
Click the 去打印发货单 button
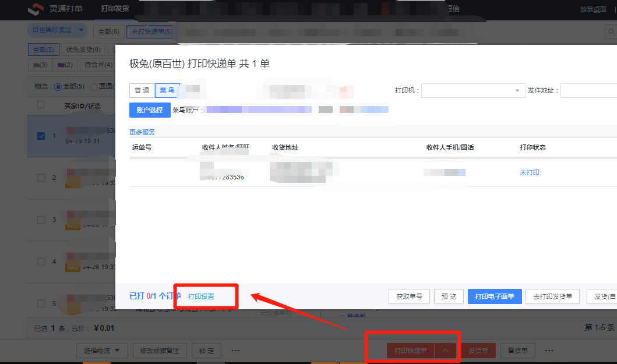coord(552,296)
